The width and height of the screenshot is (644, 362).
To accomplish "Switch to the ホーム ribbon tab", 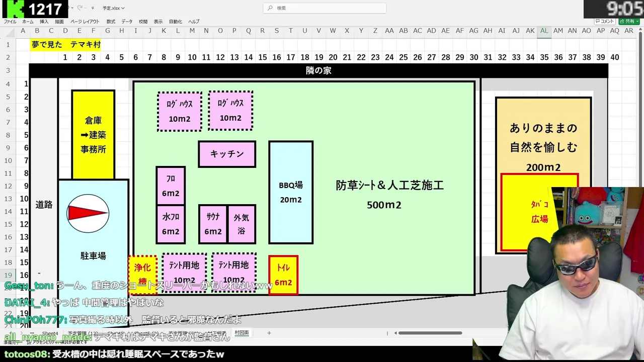I will (28, 22).
